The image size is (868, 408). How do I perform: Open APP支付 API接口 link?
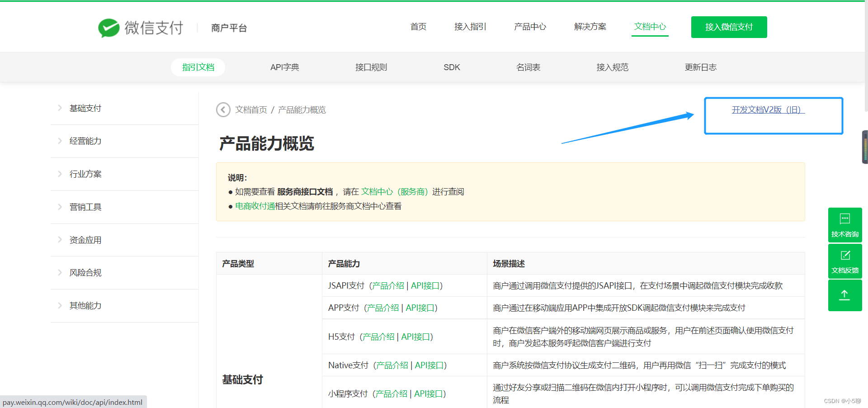[x=420, y=308]
